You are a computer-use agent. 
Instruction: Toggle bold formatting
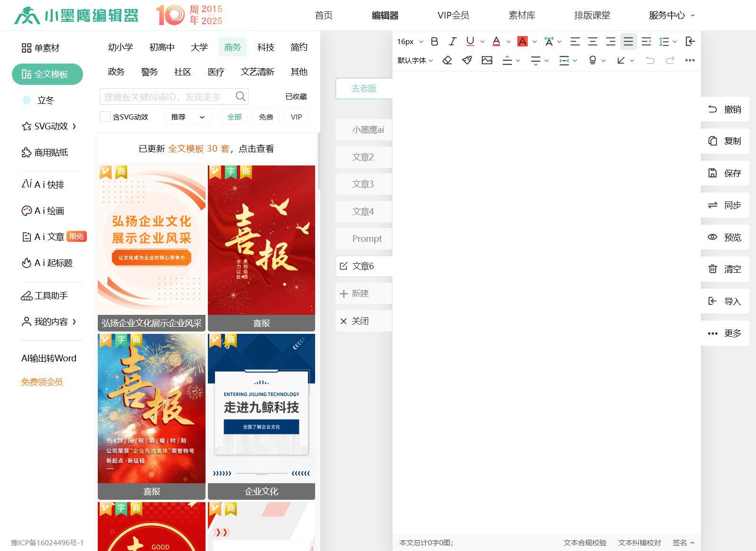pos(434,41)
